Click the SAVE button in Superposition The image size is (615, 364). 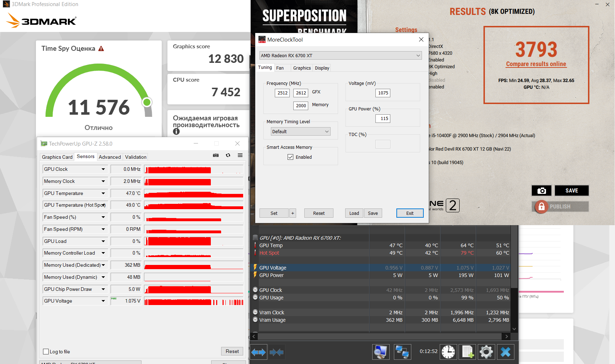[x=572, y=191]
